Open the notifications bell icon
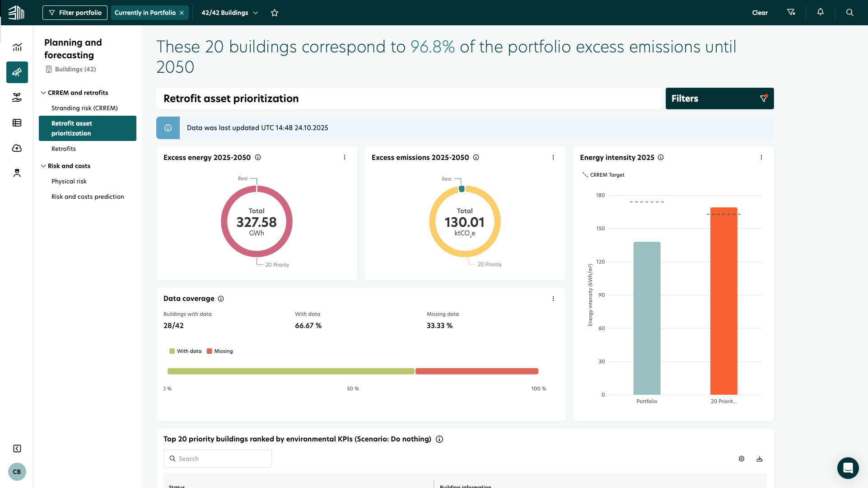This screenshot has width=868, height=488. [820, 12]
